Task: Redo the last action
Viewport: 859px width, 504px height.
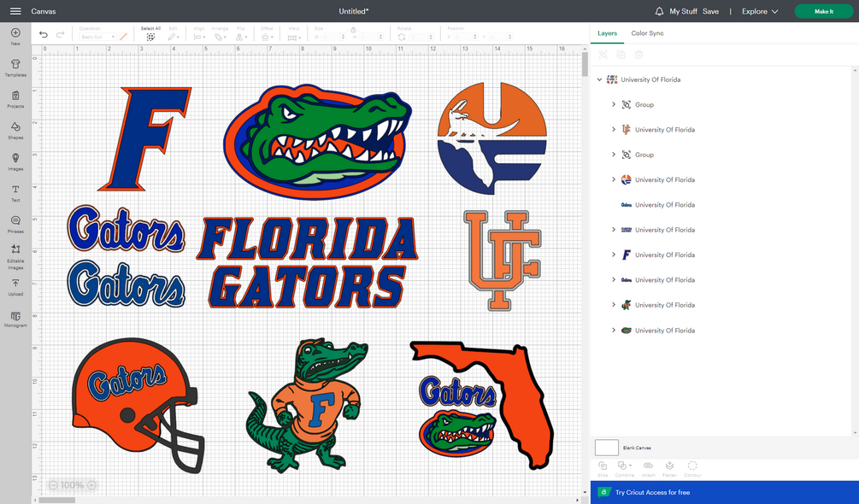Action: tap(61, 34)
